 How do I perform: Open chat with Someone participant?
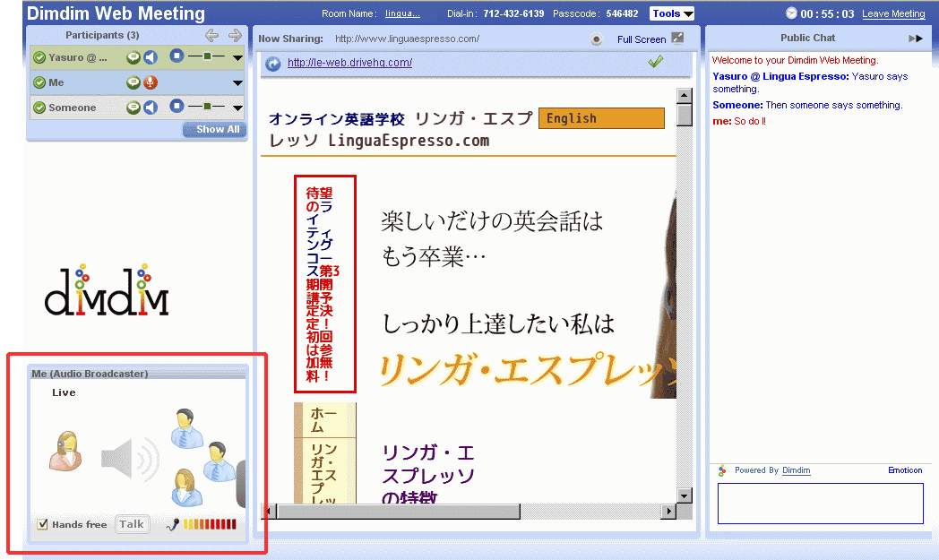coord(133,108)
